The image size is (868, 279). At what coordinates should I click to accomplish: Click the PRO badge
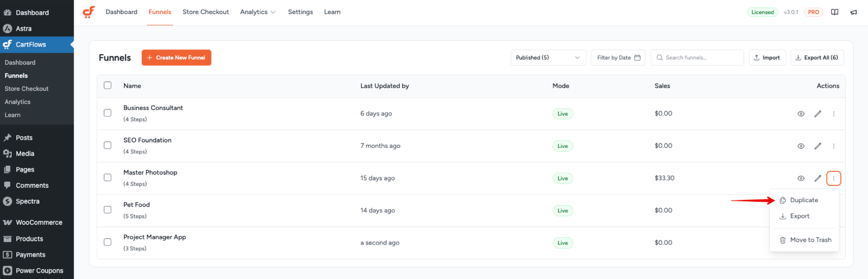pos(813,12)
